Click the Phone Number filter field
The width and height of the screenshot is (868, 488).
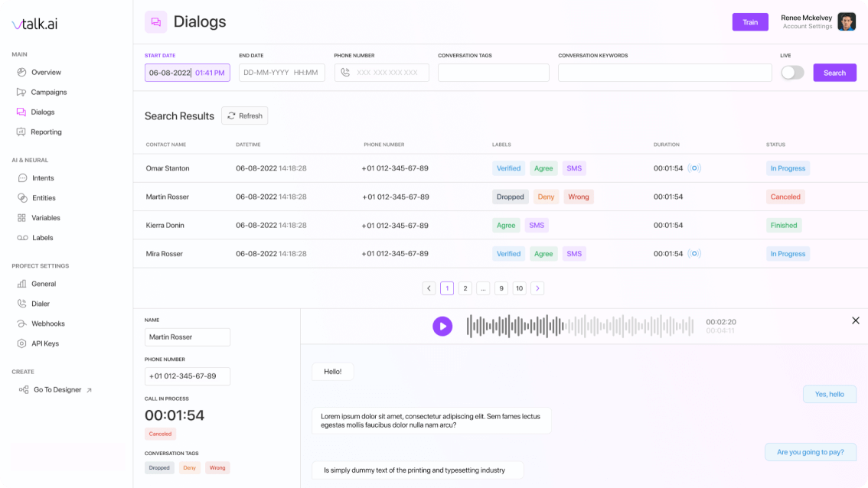pyautogui.click(x=381, y=73)
